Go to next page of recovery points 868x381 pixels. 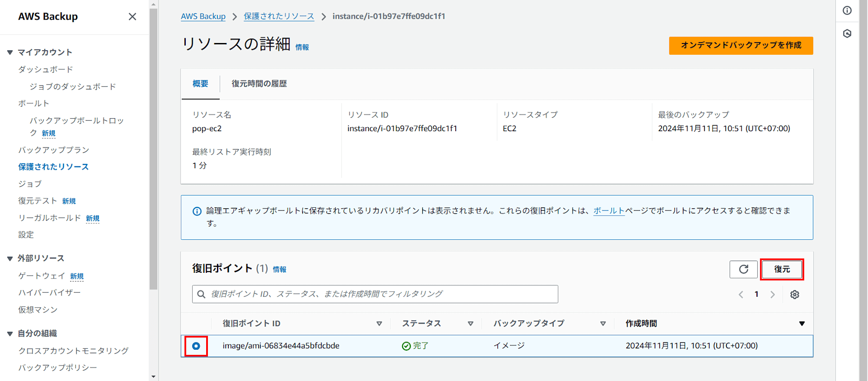pyautogui.click(x=773, y=295)
